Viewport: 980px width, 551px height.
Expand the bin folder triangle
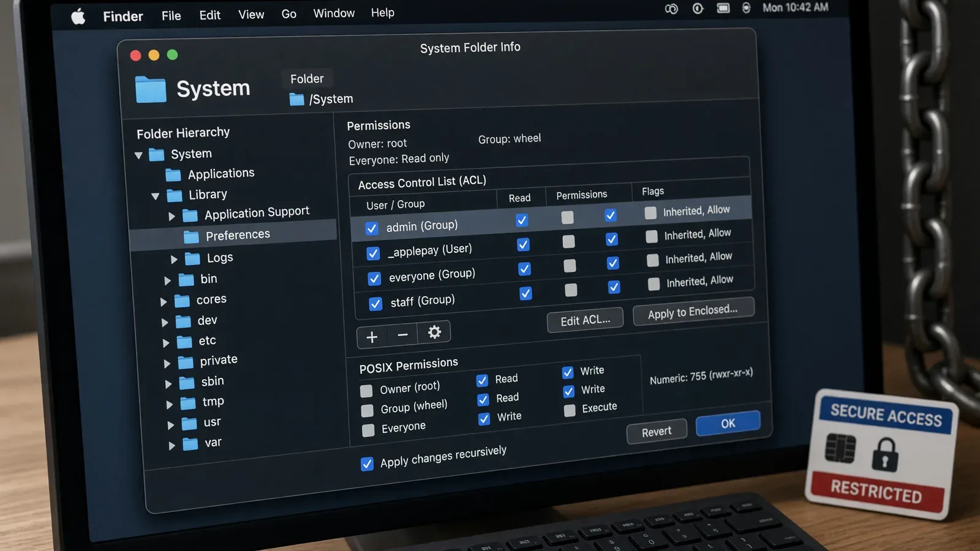[167, 280]
